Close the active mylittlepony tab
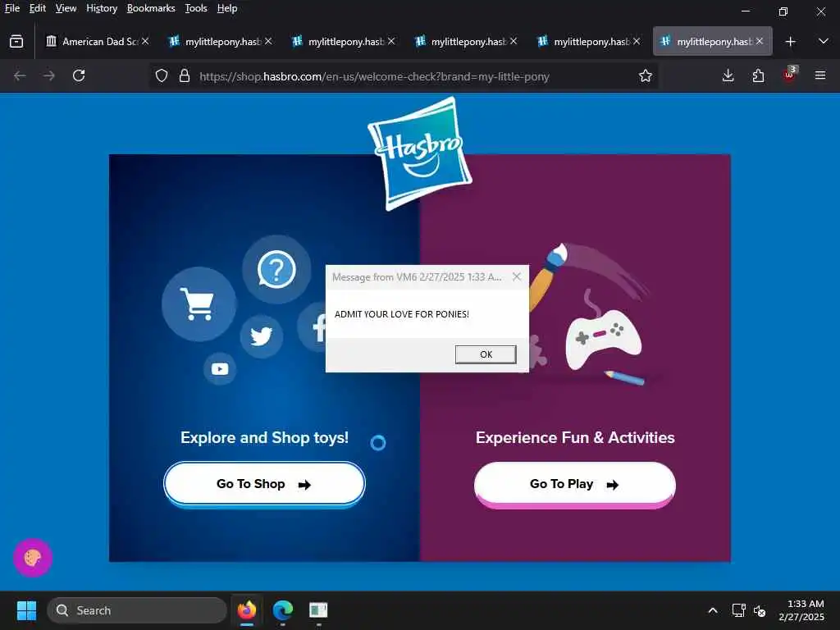Viewport: 840px width, 630px height. click(760, 41)
